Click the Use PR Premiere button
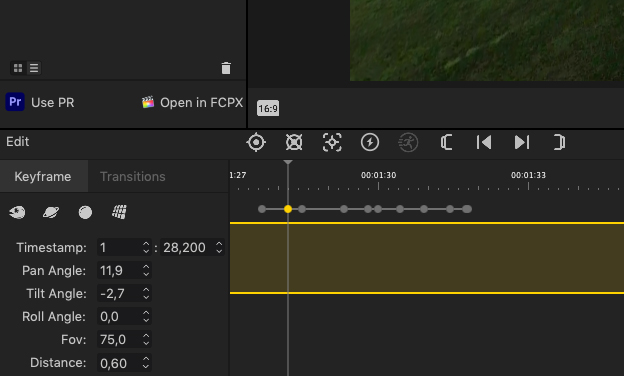 pos(40,102)
